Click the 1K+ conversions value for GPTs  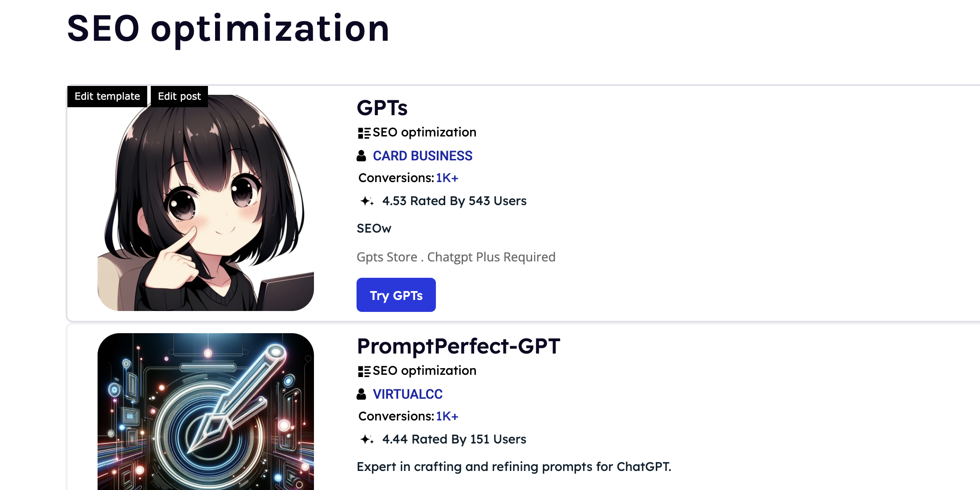[x=447, y=178]
